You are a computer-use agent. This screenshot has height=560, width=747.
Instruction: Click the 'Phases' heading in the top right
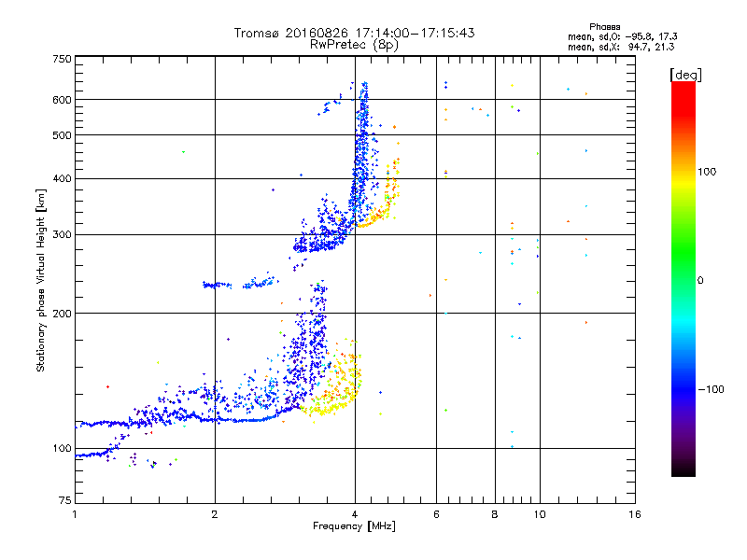click(x=604, y=27)
